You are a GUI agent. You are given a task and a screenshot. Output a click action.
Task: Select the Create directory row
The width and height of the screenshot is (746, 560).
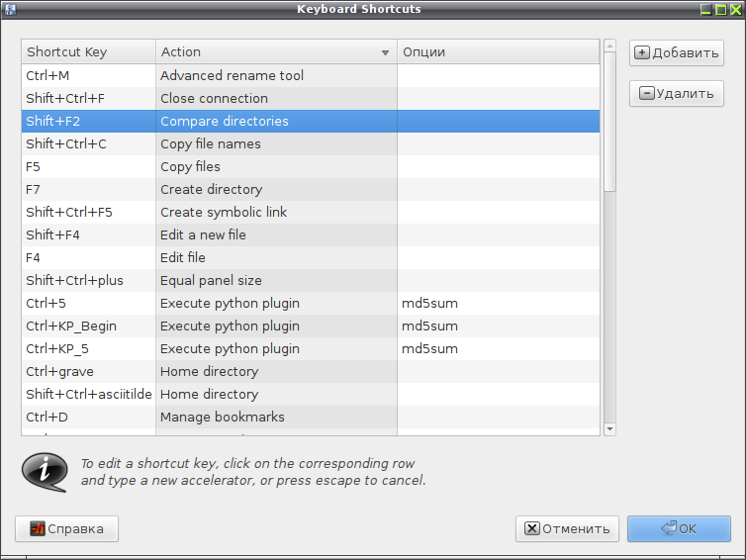[311, 189]
